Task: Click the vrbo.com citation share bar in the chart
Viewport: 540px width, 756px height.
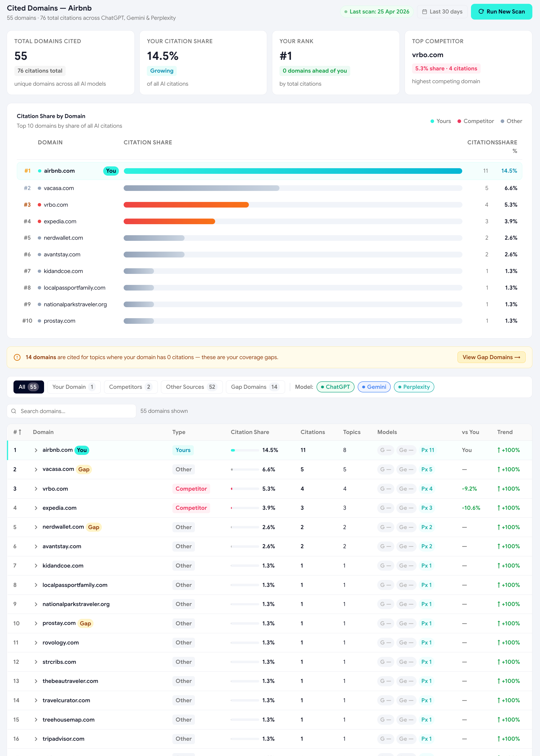Action: click(x=186, y=205)
